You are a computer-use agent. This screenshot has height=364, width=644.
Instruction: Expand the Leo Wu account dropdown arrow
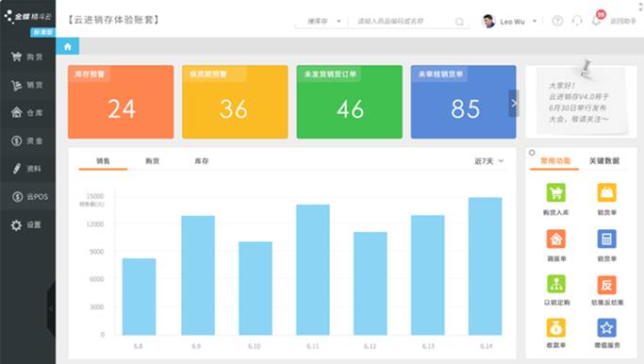(x=535, y=21)
